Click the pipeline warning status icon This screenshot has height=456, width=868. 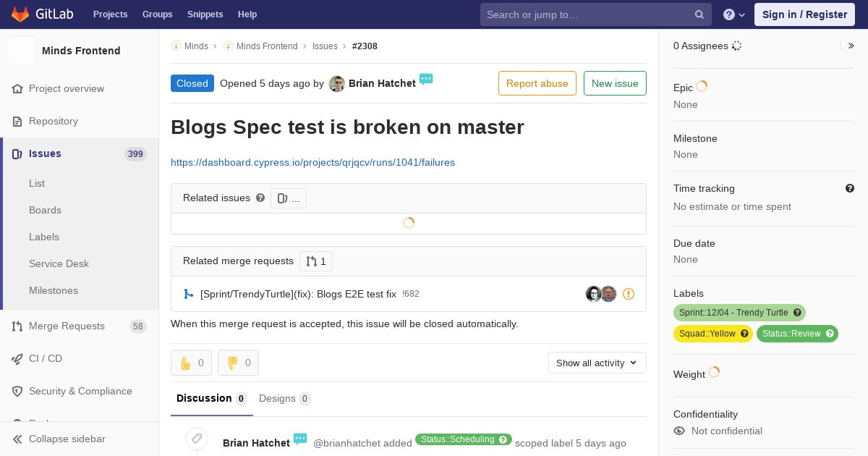(629, 294)
